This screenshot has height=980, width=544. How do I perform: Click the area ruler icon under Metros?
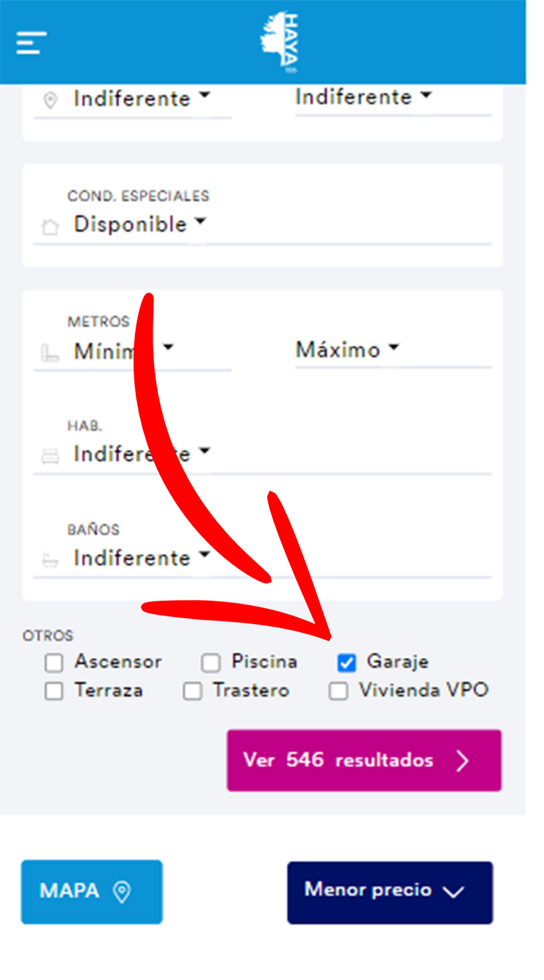tap(50, 353)
